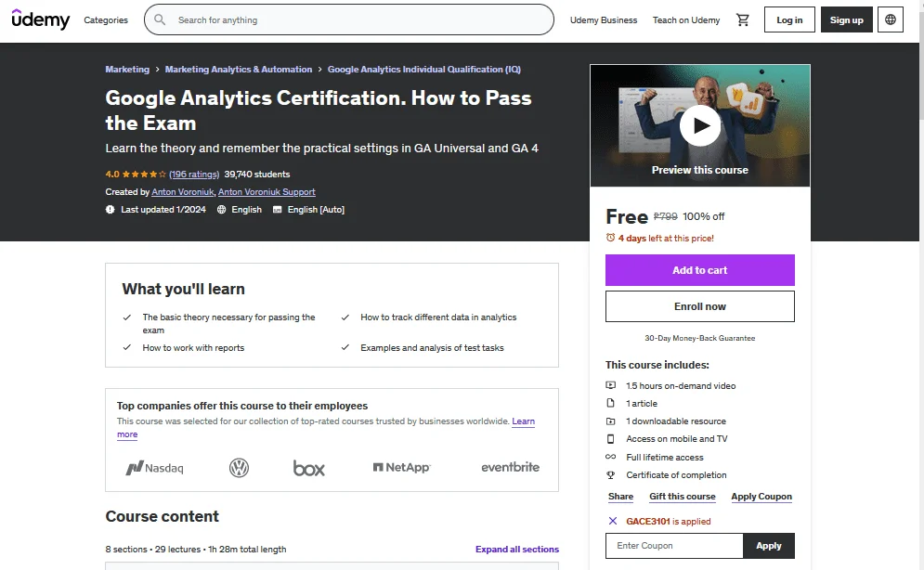
Task: Click the alarm clock icon by 4 days left
Action: (610, 238)
